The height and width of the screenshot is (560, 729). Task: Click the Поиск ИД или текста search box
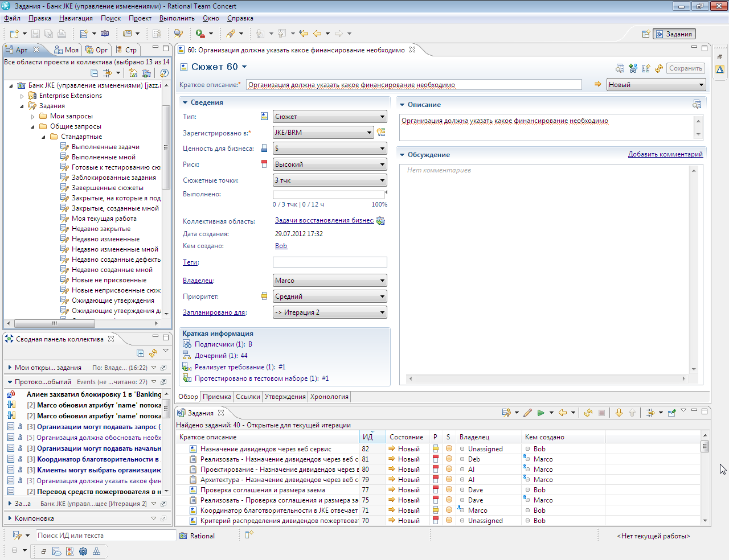point(106,536)
